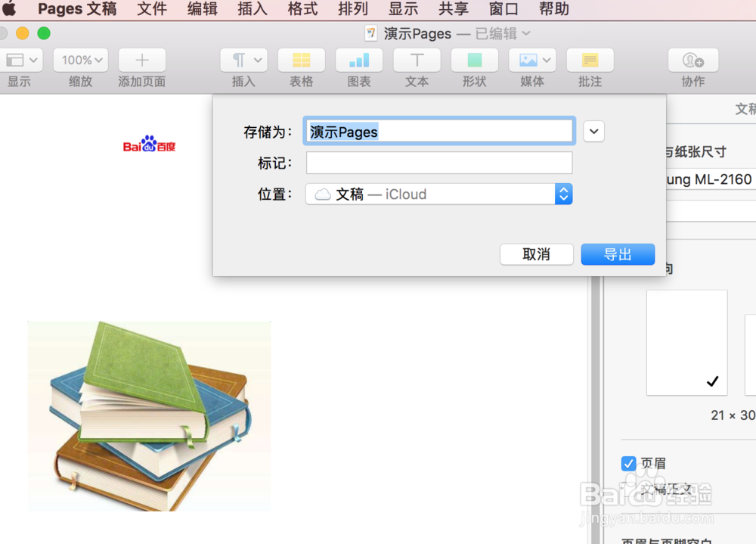Open the 共享 menu
This screenshot has width=756, height=544.
coord(453,9)
